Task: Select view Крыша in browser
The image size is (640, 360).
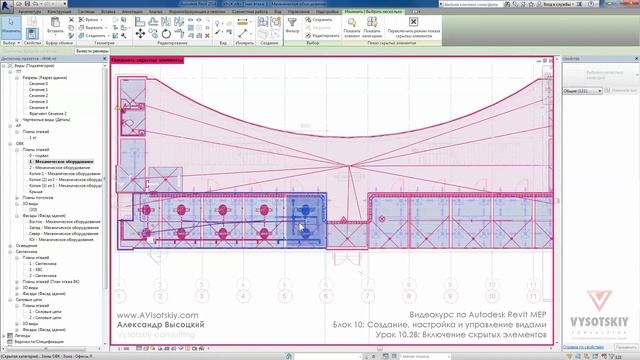Action: coord(36,191)
